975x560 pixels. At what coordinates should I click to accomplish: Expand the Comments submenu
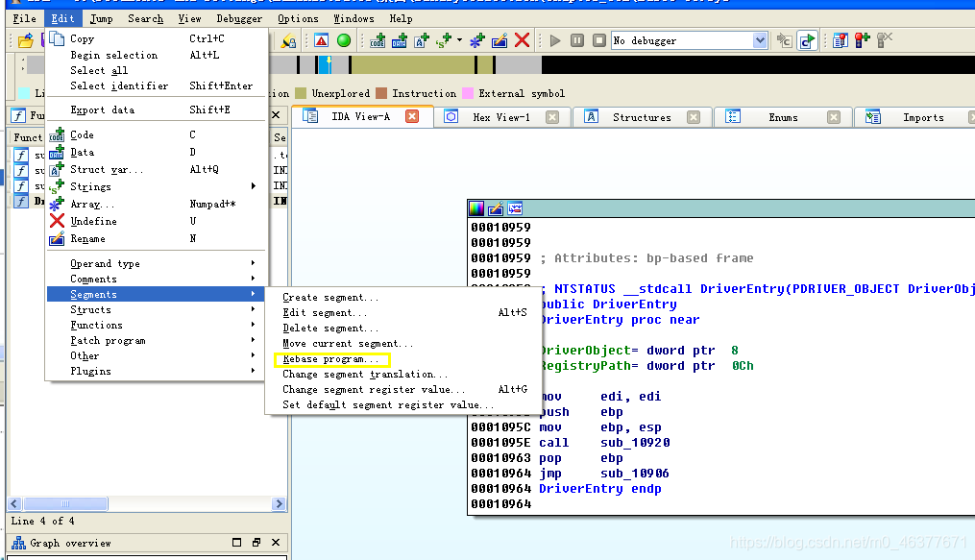[158, 280]
